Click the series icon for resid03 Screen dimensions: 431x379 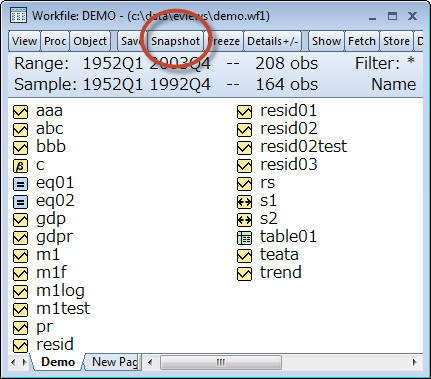[x=244, y=166]
